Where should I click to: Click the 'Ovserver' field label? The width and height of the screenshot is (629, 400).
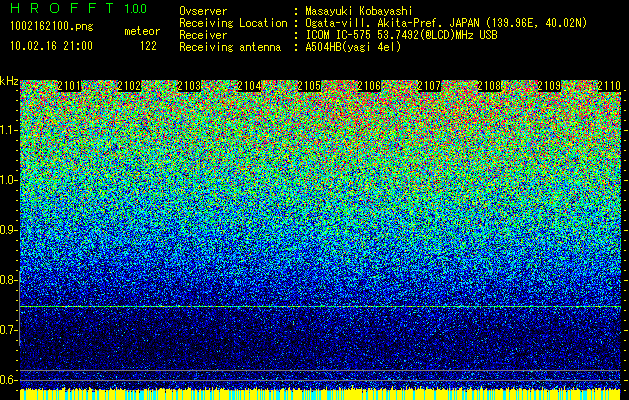203,11
